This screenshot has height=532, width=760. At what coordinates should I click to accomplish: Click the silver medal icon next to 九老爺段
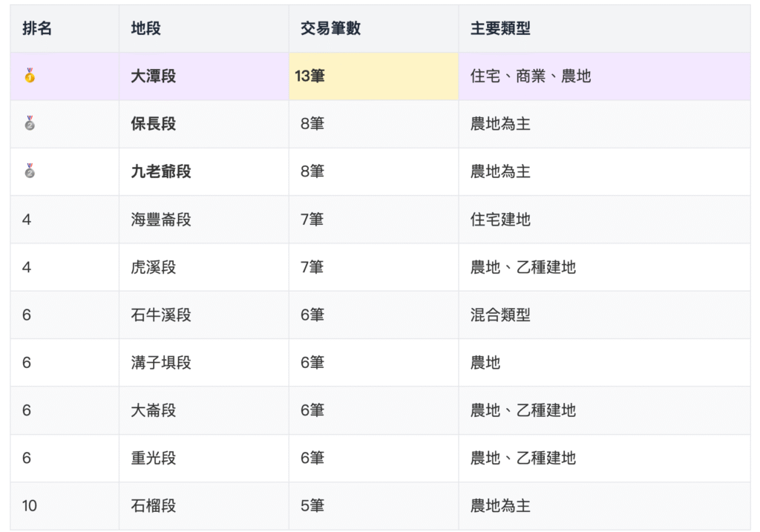[x=29, y=171]
